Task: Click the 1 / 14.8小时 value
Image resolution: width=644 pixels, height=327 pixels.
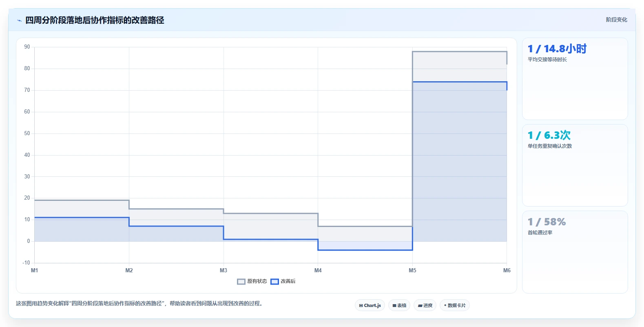Action: [x=557, y=49]
